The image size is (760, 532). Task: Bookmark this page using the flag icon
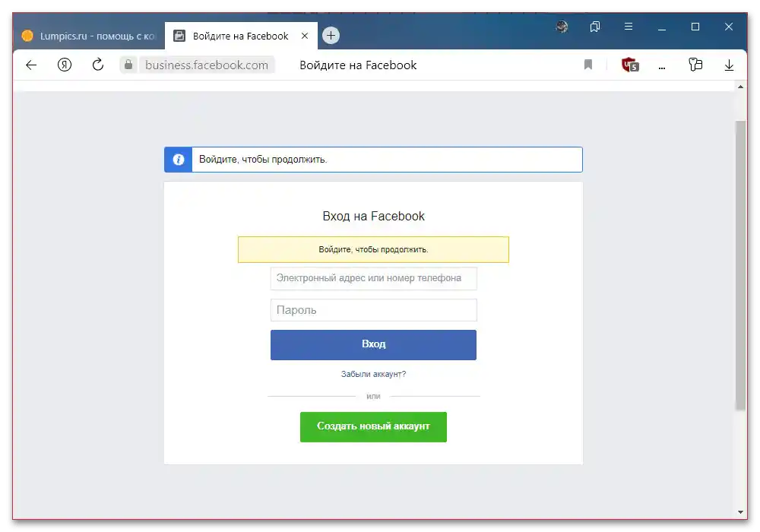click(588, 65)
